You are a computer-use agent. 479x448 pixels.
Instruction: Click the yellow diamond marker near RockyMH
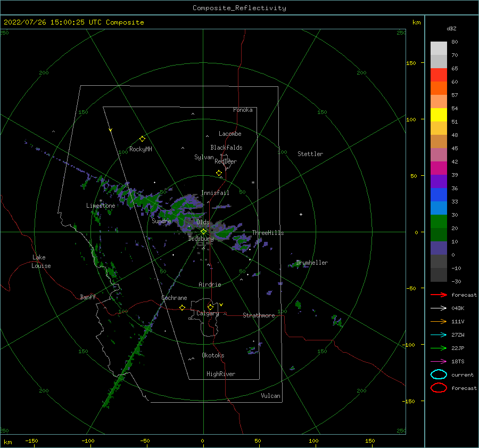[x=142, y=139]
